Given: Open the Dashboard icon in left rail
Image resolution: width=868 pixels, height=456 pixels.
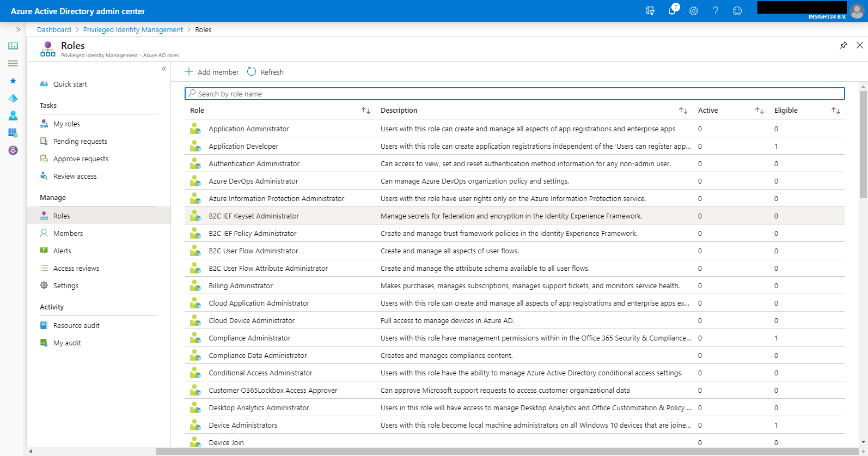Looking at the screenshot, I should point(13,46).
